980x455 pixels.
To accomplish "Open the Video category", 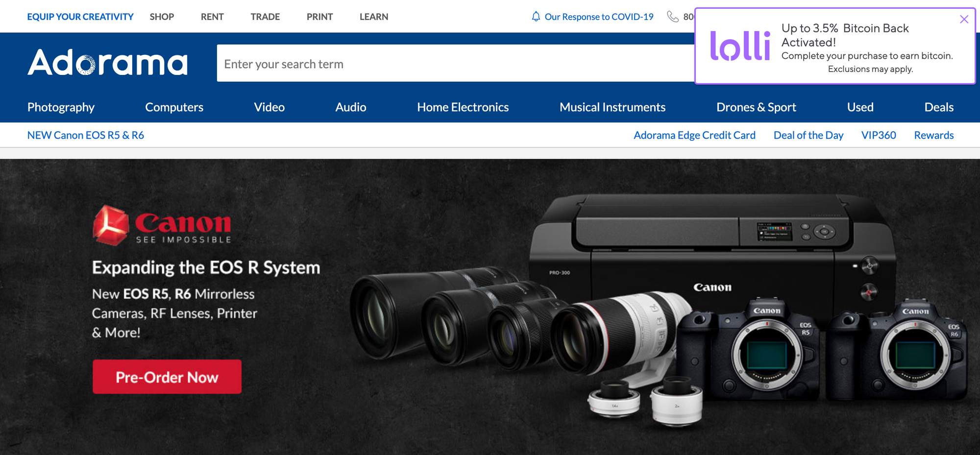I will (x=269, y=107).
